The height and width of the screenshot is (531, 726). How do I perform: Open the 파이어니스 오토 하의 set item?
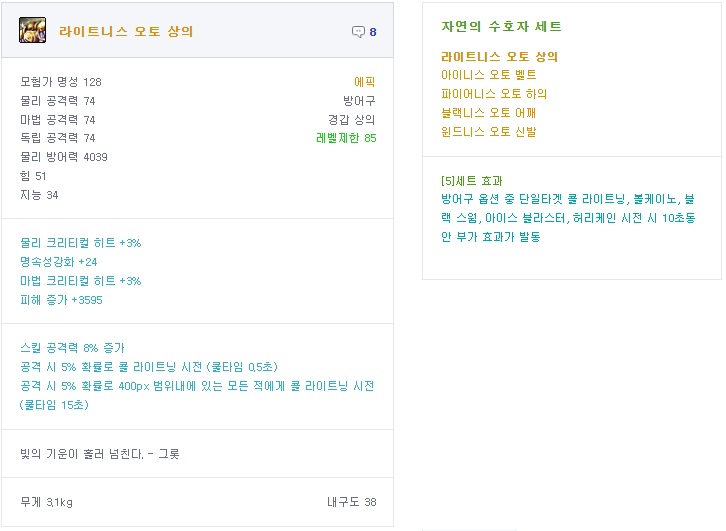point(494,94)
